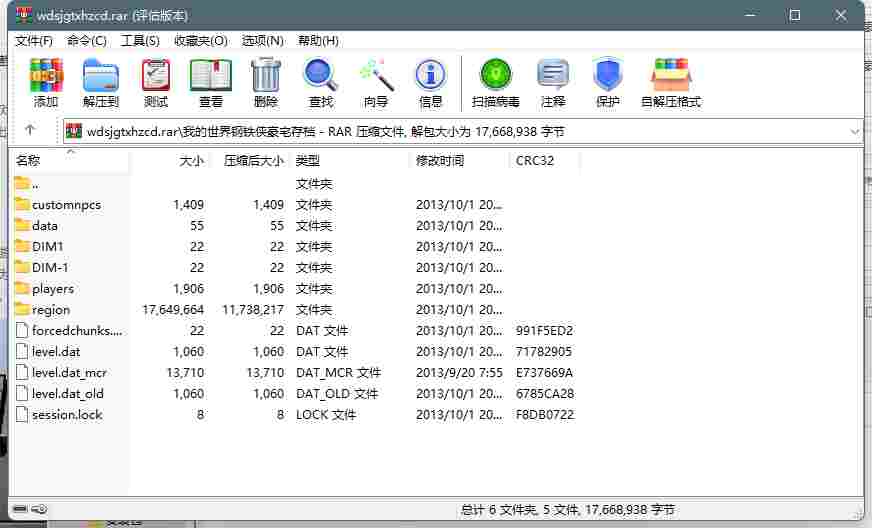Open the Options (选项) menu
This screenshot has height=528, width=872.
pyautogui.click(x=262, y=41)
